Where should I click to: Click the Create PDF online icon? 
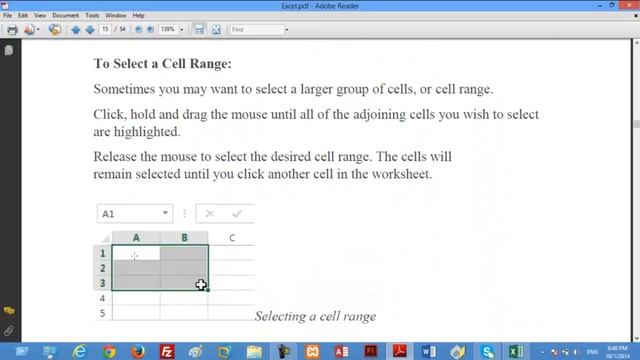29,29
